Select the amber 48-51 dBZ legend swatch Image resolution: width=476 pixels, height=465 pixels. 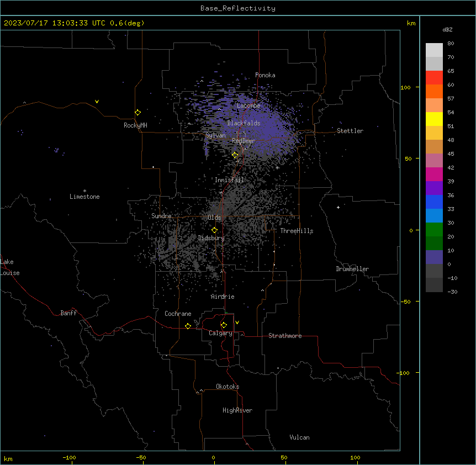(x=434, y=133)
